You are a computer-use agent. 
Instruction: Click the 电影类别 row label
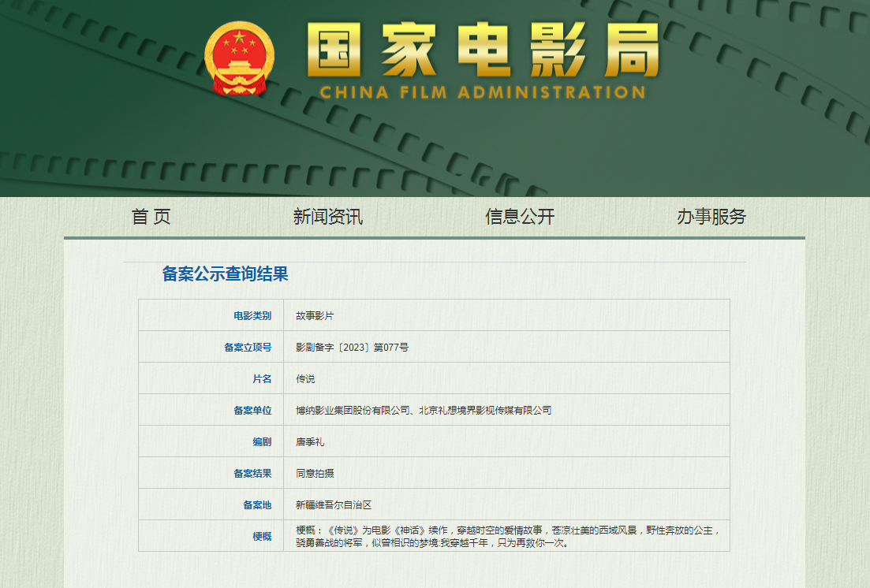pyautogui.click(x=252, y=315)
